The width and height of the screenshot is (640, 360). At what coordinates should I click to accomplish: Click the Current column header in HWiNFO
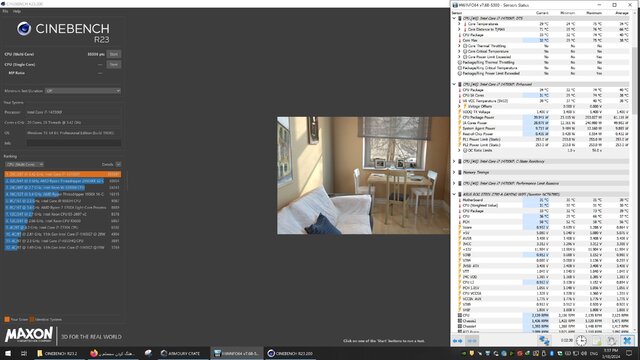click(x=542, y=13)
